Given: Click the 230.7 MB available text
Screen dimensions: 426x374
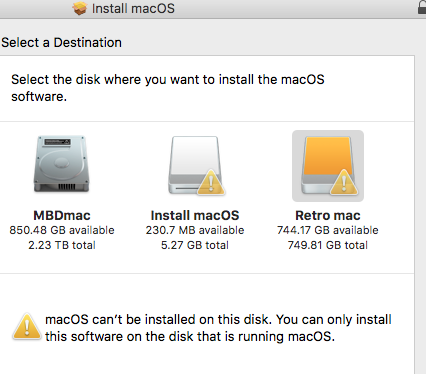Looking at the screenshot, I should [195, 230].
